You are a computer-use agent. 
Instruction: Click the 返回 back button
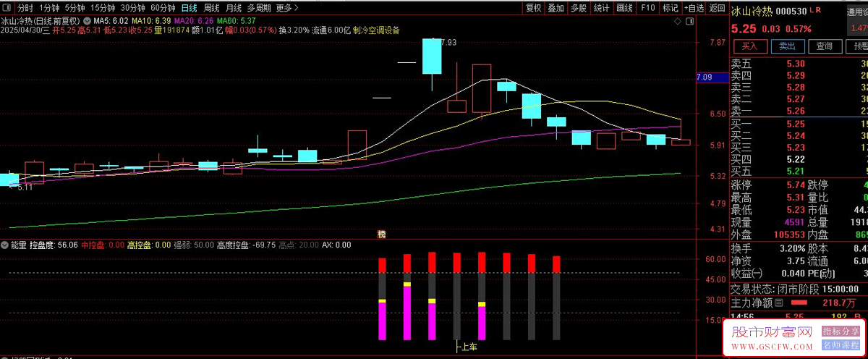click(717, 8)
